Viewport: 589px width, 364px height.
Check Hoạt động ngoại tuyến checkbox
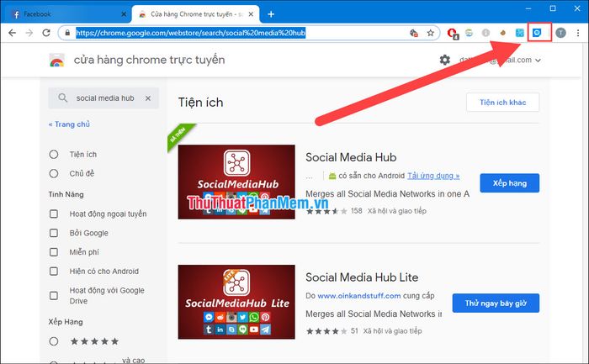(54, 214)
